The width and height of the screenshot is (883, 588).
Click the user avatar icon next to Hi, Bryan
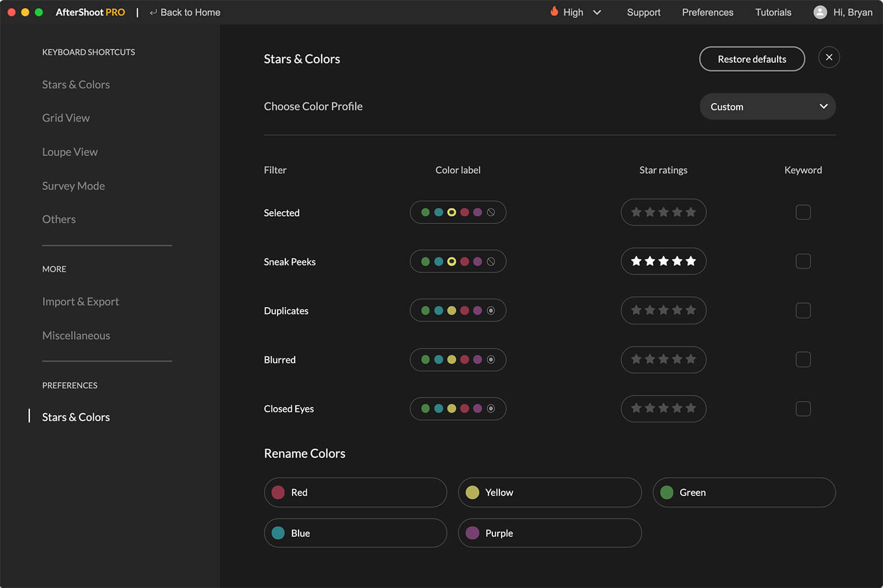(820, 12)
